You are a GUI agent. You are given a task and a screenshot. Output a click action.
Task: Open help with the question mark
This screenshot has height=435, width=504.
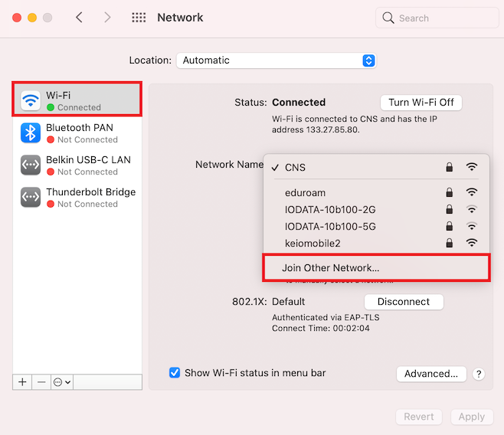[479, 374]
